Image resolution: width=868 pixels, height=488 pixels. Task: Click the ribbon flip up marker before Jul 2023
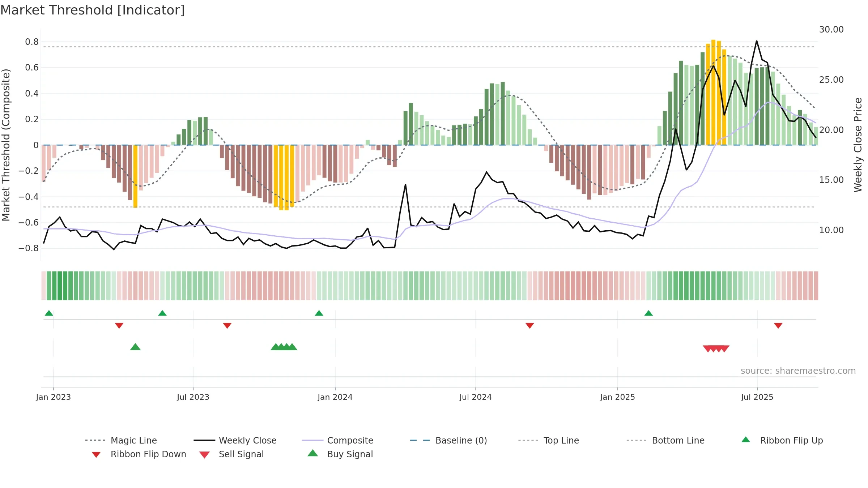point(162,313)
